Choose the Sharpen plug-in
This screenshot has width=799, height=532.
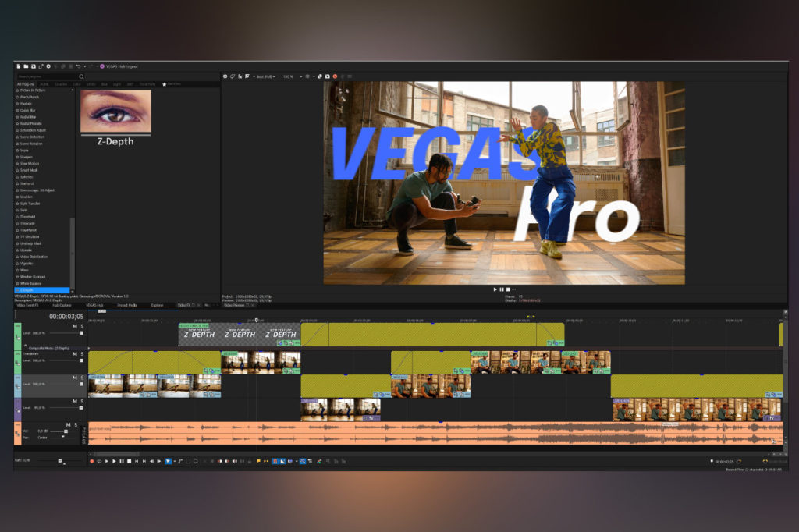coord(26,157)
